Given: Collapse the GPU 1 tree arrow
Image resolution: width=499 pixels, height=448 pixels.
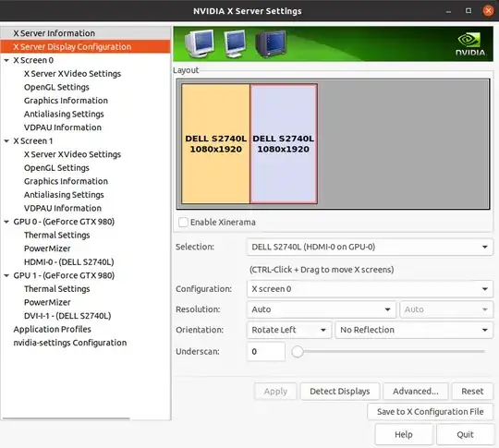Looking at the screenshot, I should [x=6, y=275].
